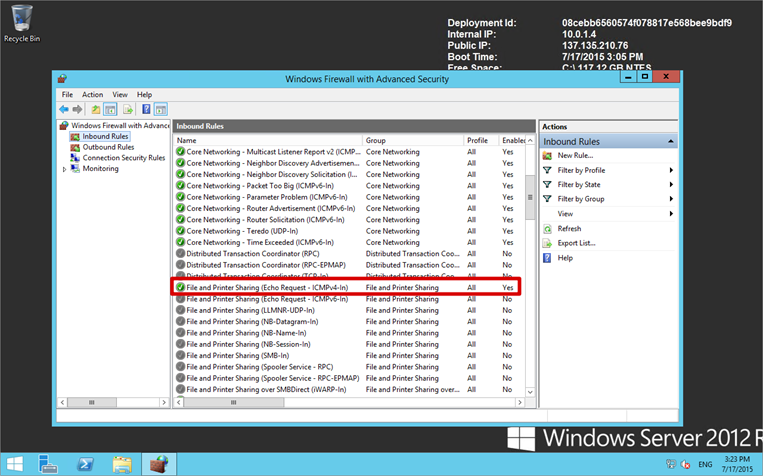Click the blue Help toolbar icon

(x=146, y=110)
